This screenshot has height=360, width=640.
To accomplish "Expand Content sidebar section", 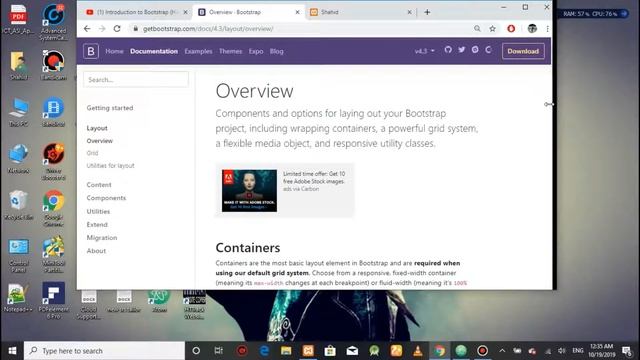I will [99, 185].
